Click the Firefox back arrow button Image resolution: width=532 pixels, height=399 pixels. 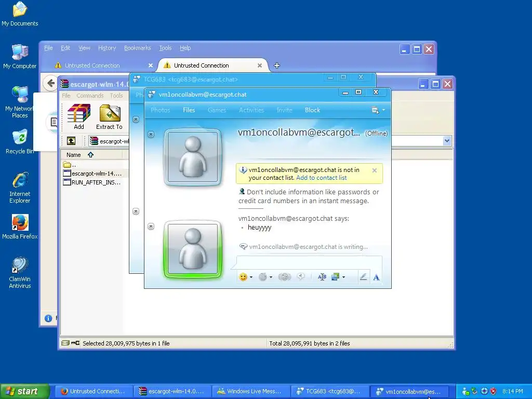coord(50,83)
